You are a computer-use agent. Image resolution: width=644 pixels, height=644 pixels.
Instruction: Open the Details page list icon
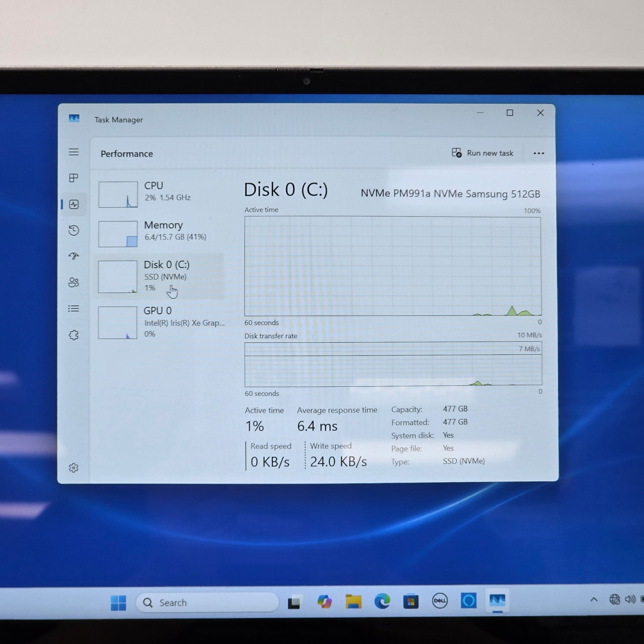[74, 309]
